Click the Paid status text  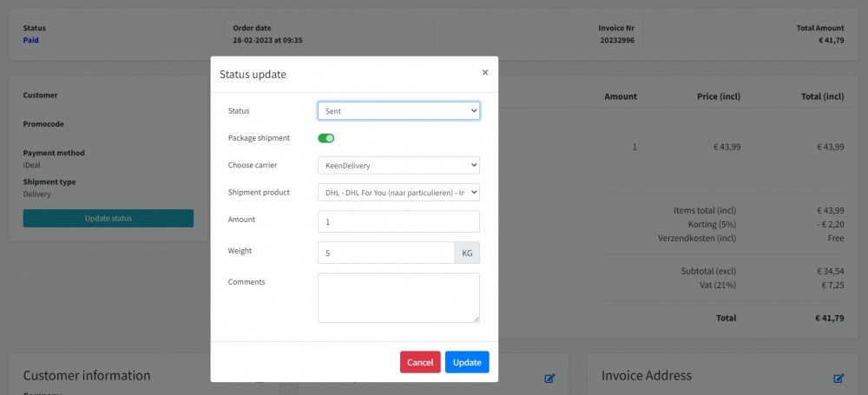coord(31,41)
